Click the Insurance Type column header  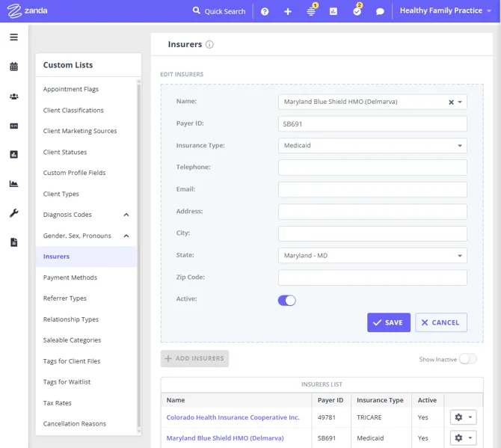coord(380,400)
